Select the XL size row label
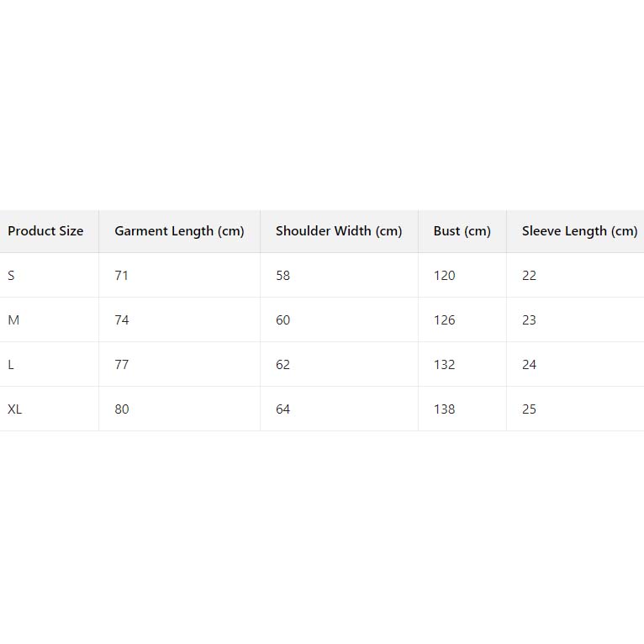This screenshot has height=644, width=644. point(15,409)
